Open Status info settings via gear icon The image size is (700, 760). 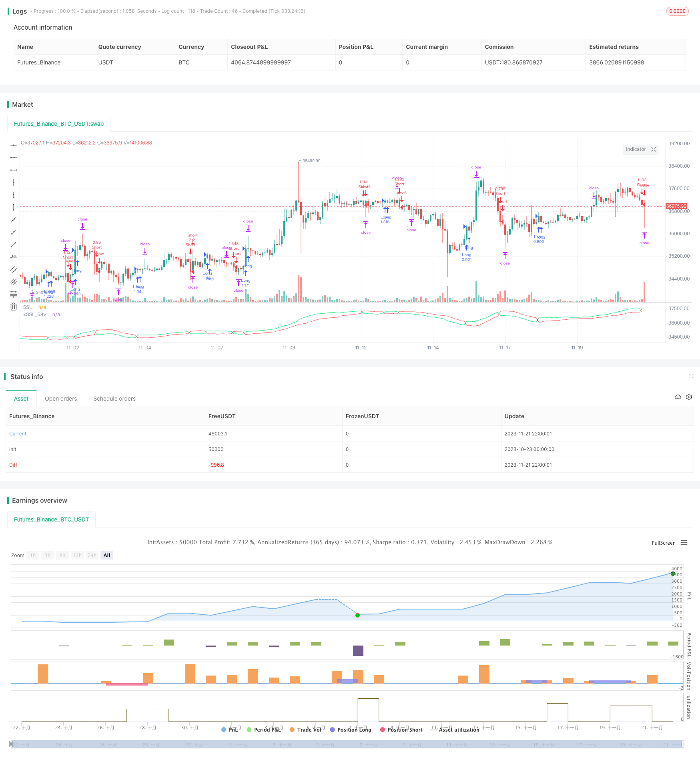click(x=689, y=397)
